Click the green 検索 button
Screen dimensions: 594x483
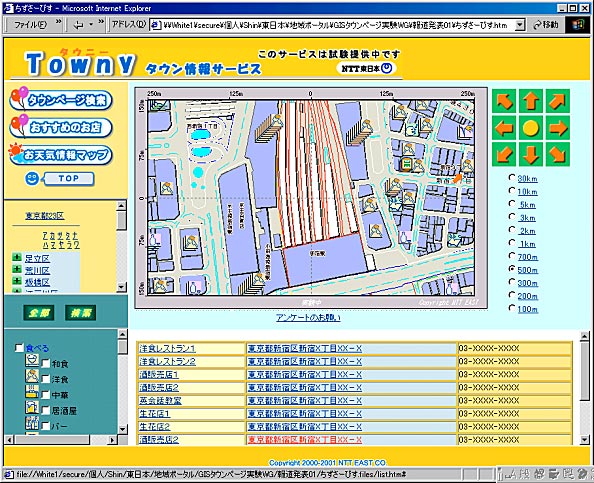click(x=81, y=313)
